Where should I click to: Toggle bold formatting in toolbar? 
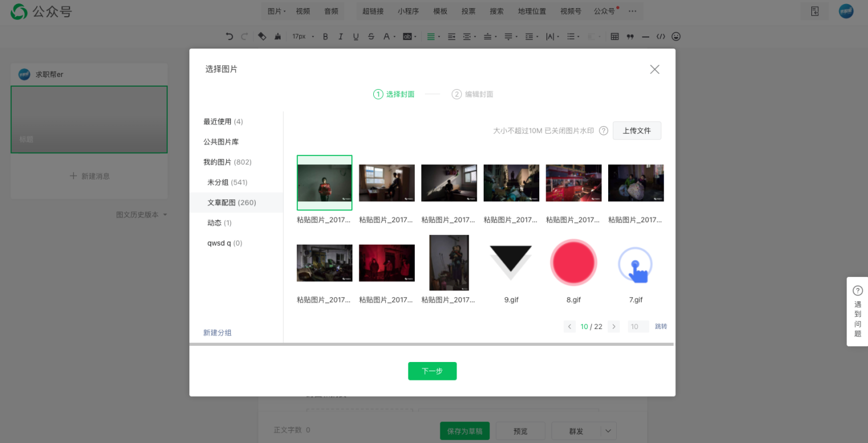pyautogui.click(x=325, y=36)
